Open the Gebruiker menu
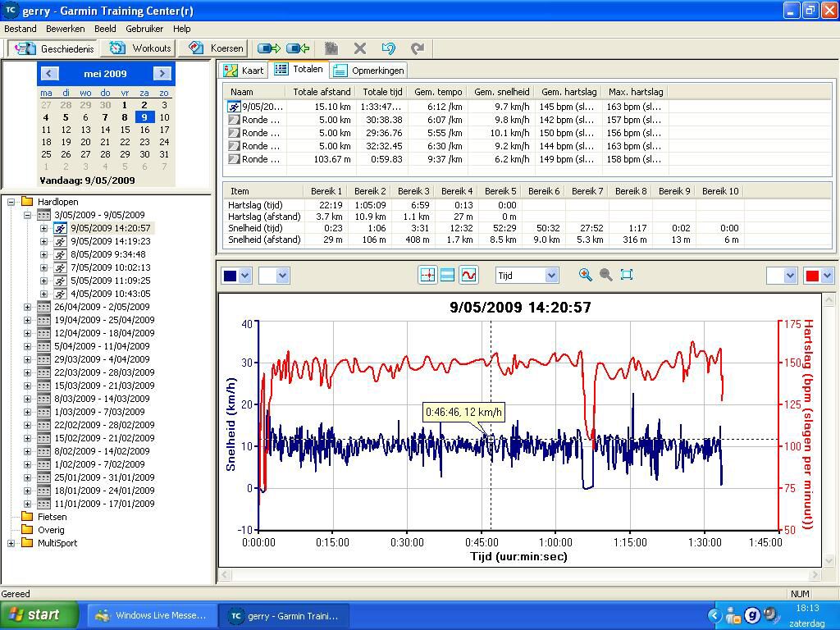Screen dimensions: 840x630 (x=144, y=29)
